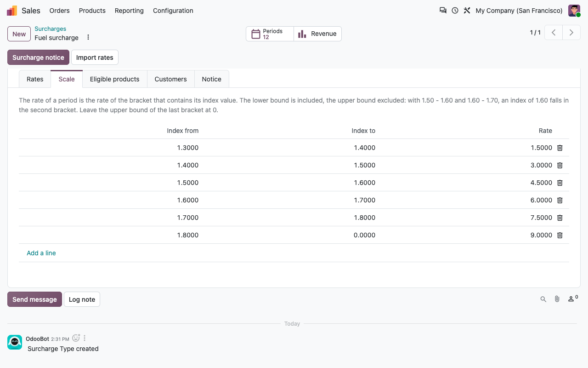The height and width of the screenshot is (368, 588).
Task: Open the Reporting menu
Action: [x=129, y=11]
